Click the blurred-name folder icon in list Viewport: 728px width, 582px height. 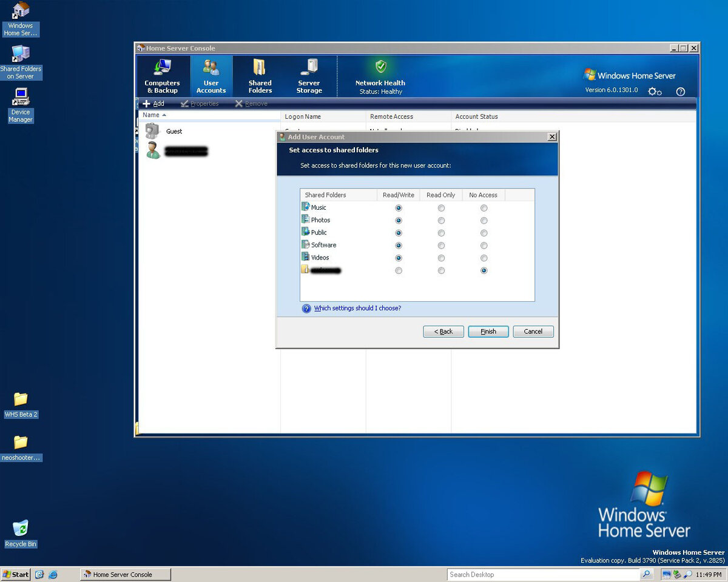tap(306, 270)
